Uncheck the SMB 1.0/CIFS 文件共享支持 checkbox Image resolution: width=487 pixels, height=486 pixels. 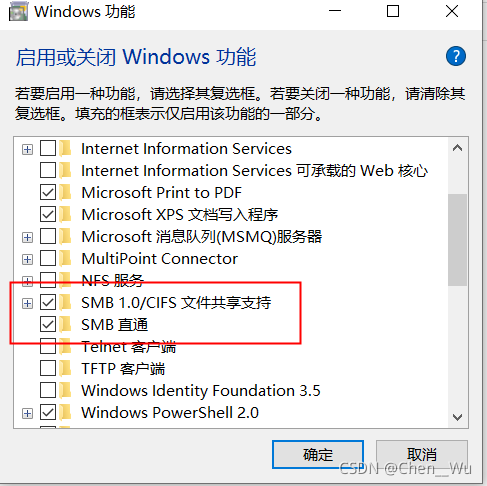48,303
